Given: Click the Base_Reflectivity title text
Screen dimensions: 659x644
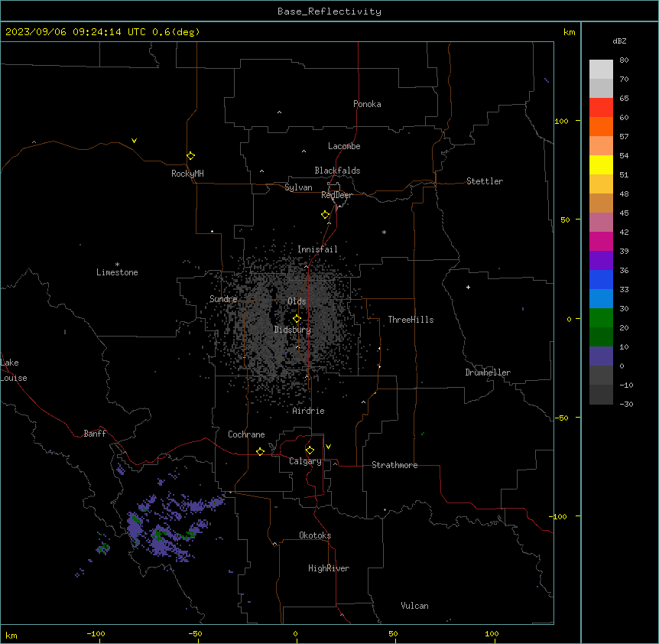Looking at the screenshot, I should pos(329,11).
